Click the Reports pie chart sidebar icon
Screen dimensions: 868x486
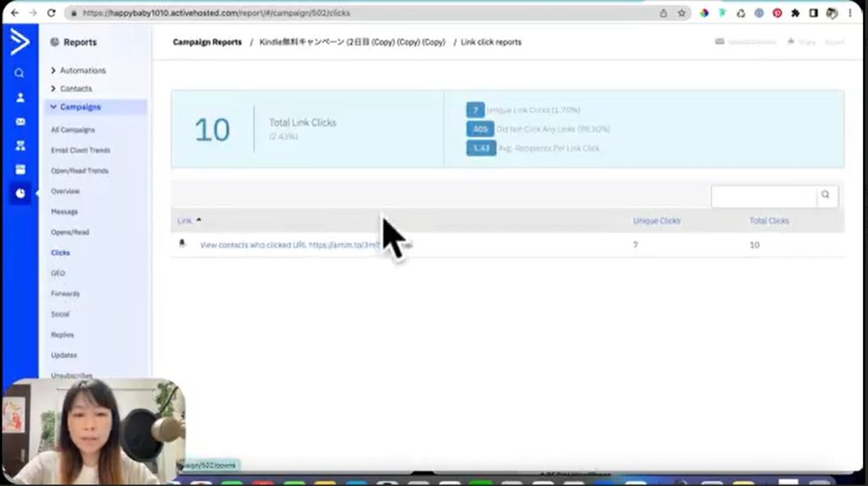pos(19,193)
